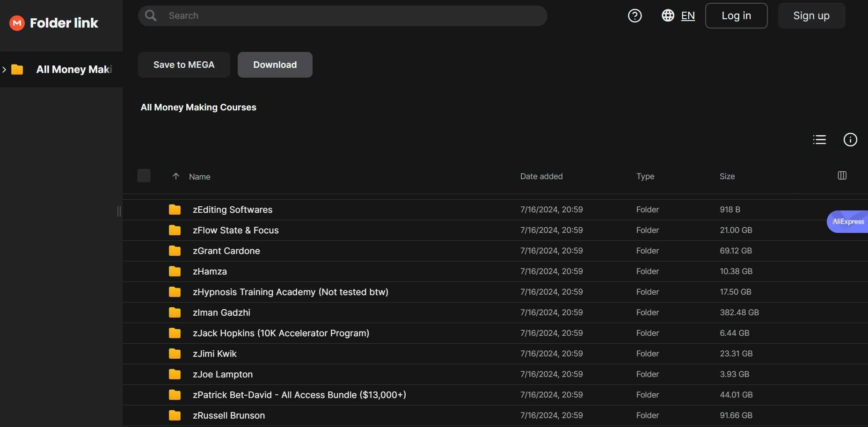The height and width of the screenshot is (427, 868).
Task: Select zJack Hopkins (10K Accelerator Program)
Action: pos(281,333)
